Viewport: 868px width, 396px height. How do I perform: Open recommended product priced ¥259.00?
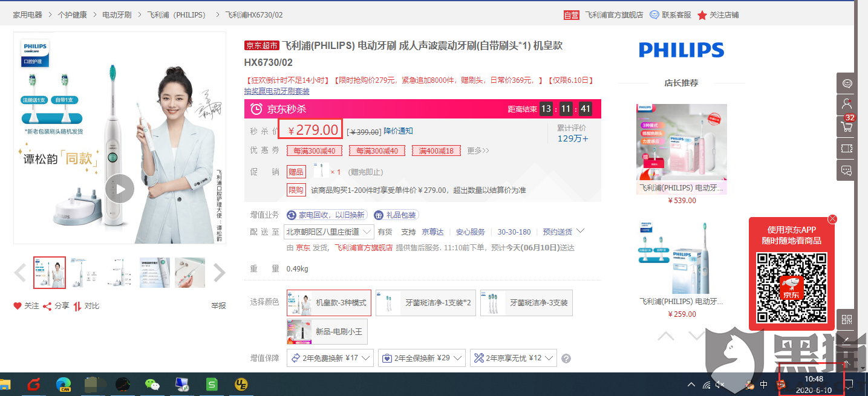(x=682, y=269)
